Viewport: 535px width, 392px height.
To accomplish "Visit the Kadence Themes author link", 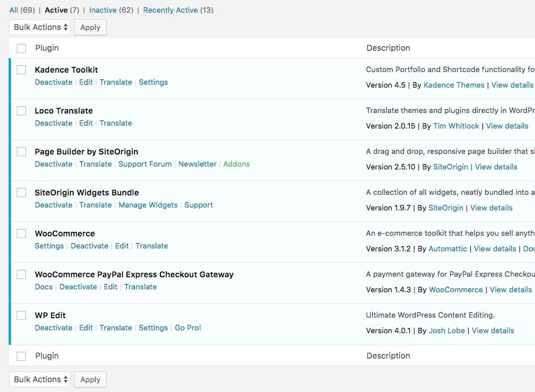I will point(454,85).
